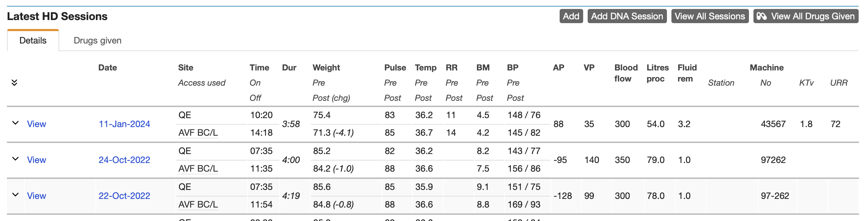The image size is (868, 221).
Task: Open the 11-Jan-2024 date link
Action: [x=124, y=124]
